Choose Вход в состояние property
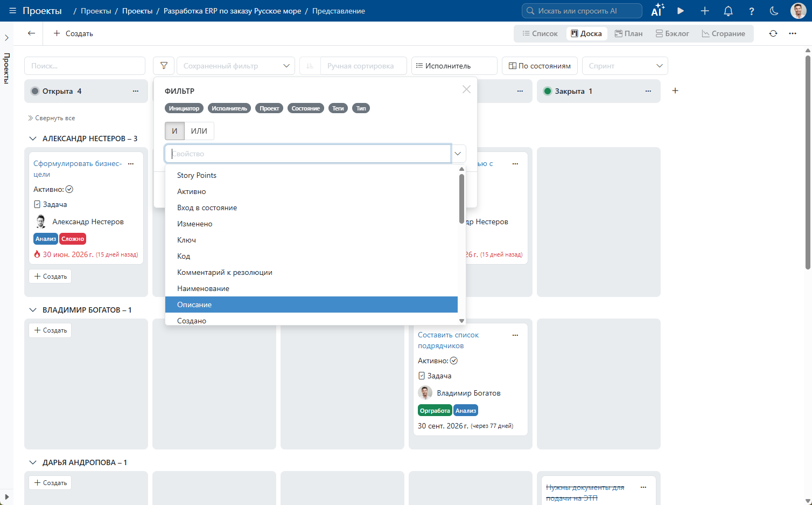This screenshot has width=812, height=505. pos(311,207)
